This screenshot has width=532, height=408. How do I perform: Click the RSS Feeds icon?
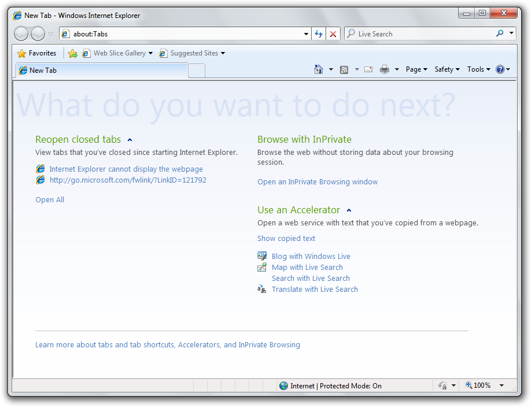coord(344,70)
